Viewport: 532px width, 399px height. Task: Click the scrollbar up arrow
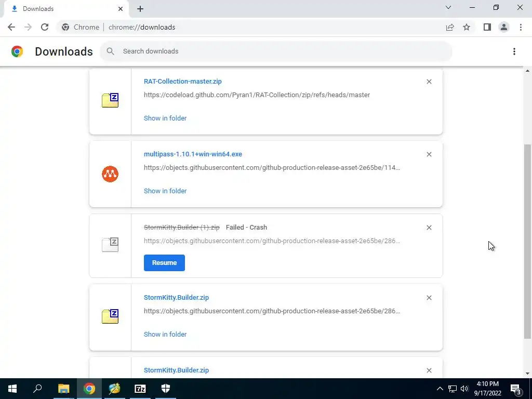527,71
